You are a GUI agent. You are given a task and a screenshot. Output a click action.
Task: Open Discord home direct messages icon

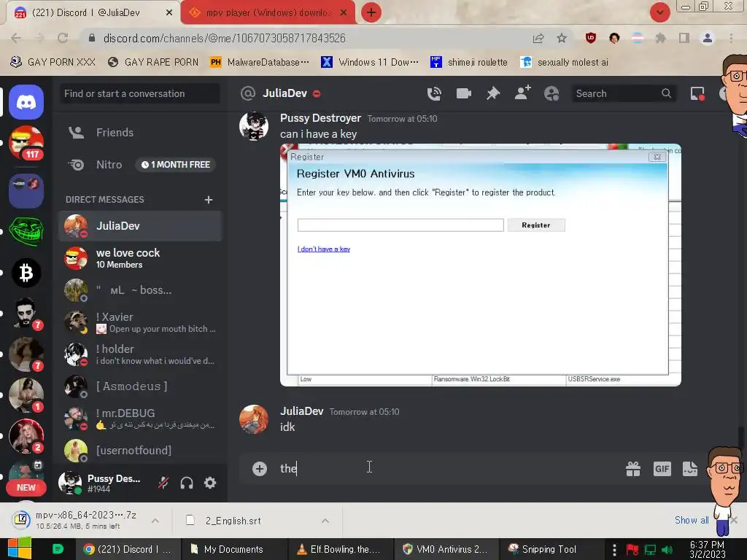coord(26,102)
